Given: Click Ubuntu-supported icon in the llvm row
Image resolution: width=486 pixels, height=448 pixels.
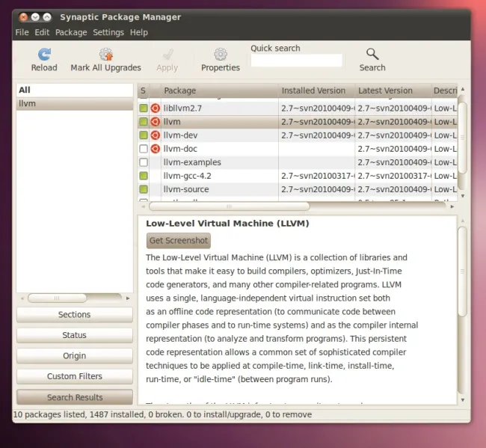Looking at the screenshot, I should click(156, 122).
